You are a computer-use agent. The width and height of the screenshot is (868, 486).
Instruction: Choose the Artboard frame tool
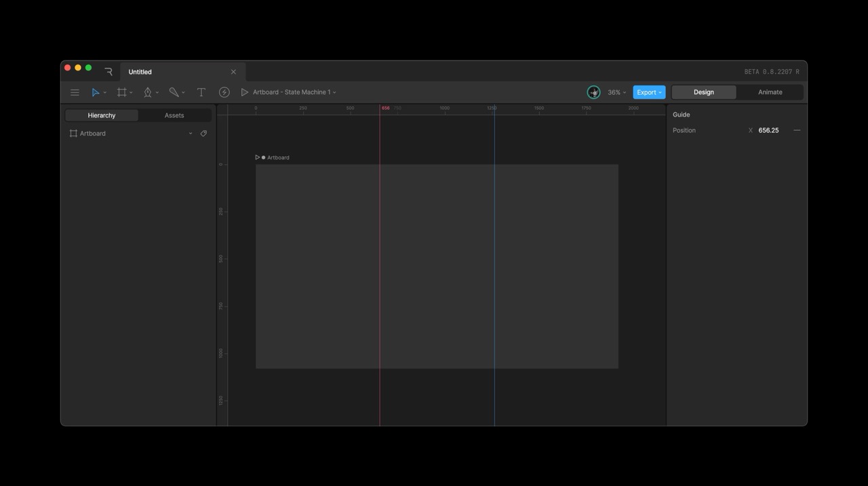tap(122, 92)
